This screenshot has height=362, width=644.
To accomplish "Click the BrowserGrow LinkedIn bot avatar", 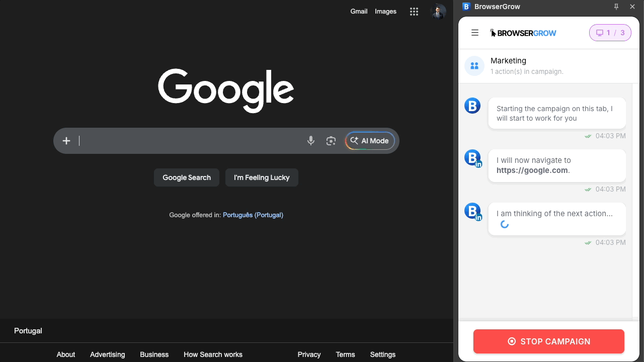I will pyautogui.click(x=472, y=157).
